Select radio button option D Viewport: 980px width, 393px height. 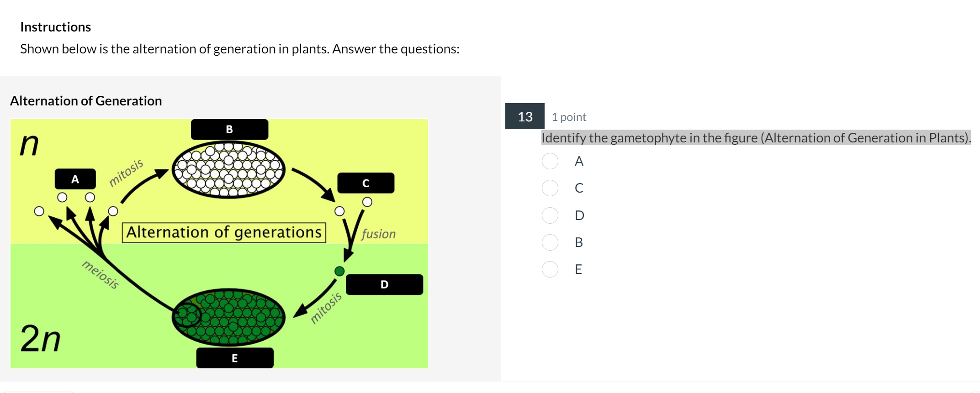(550, 215)
